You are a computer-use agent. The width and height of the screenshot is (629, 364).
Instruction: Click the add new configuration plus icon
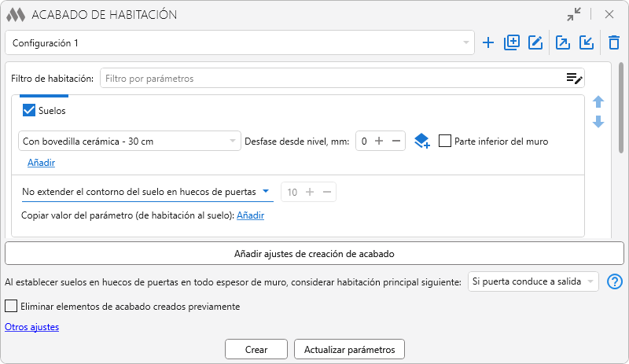(x=488, y=43)
